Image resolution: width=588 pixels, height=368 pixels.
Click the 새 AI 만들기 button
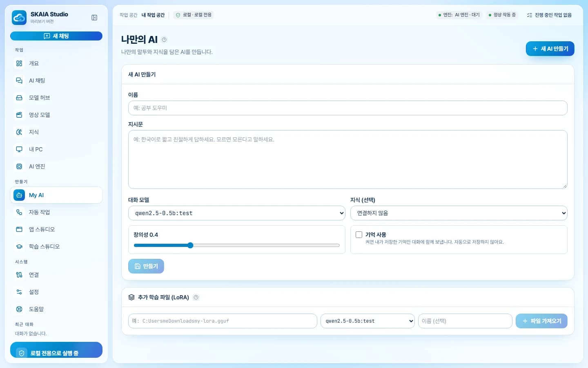point(550,49)
